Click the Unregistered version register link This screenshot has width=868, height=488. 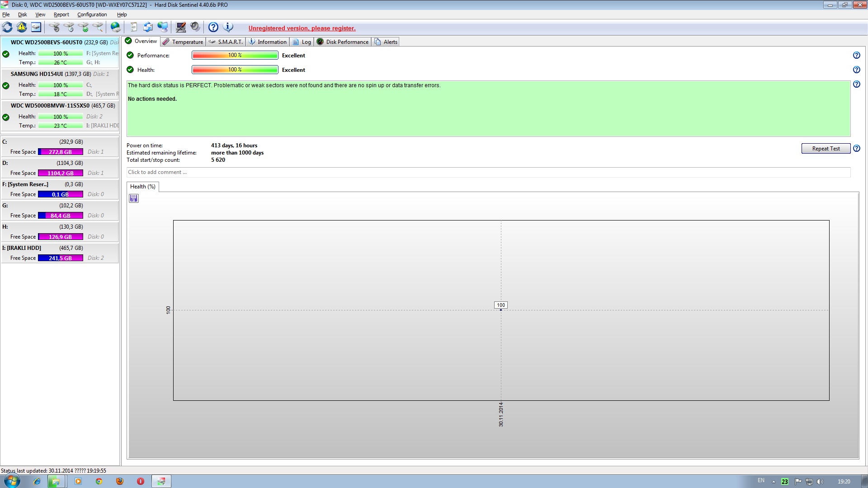pyautogui.click(x=302, y=28)
